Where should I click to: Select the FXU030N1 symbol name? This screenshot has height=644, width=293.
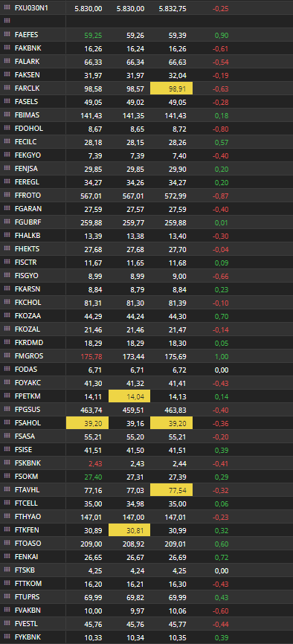tap(32, 8)
